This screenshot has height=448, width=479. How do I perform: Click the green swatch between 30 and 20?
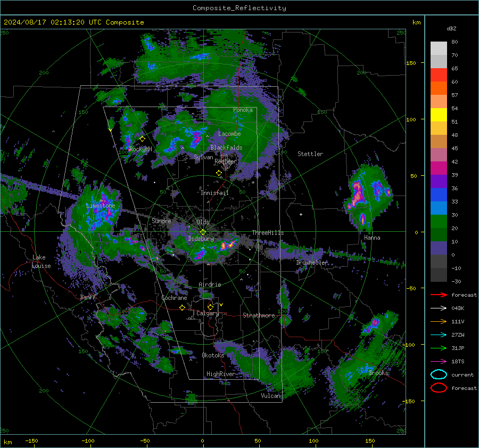tap(439, 222)
